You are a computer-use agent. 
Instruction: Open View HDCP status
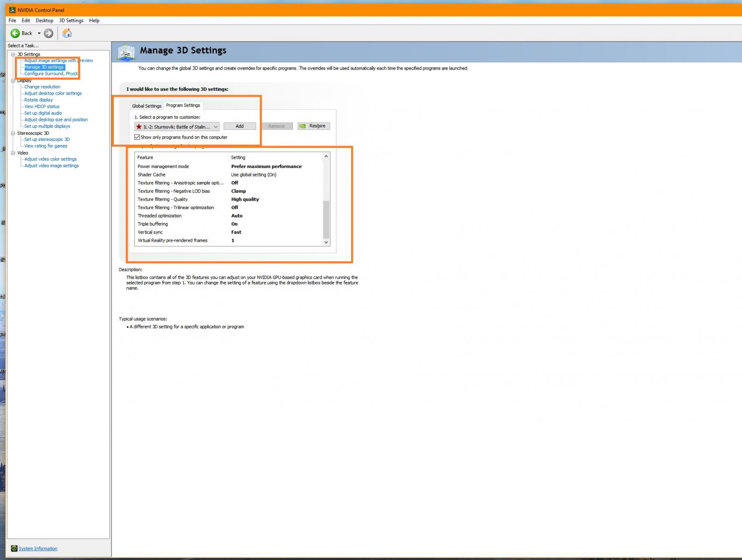click(x=42, y=106)
